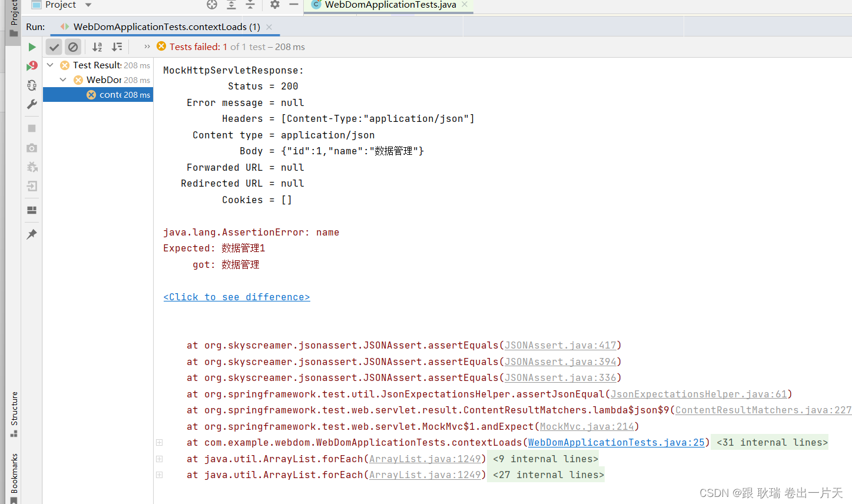
Task: Click the debug-with-coverage bug icon
Action: coord(32,167)
